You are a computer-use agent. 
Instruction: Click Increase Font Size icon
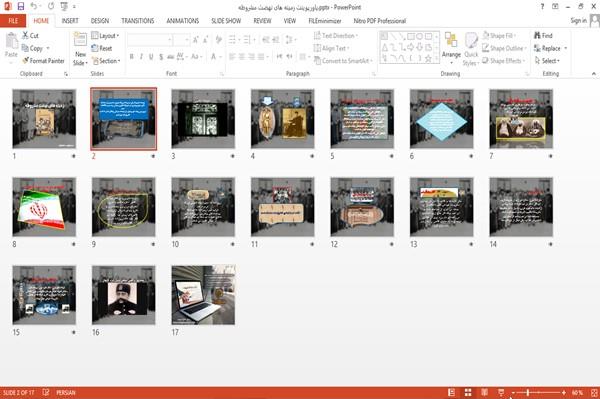[x=196, y=39]
